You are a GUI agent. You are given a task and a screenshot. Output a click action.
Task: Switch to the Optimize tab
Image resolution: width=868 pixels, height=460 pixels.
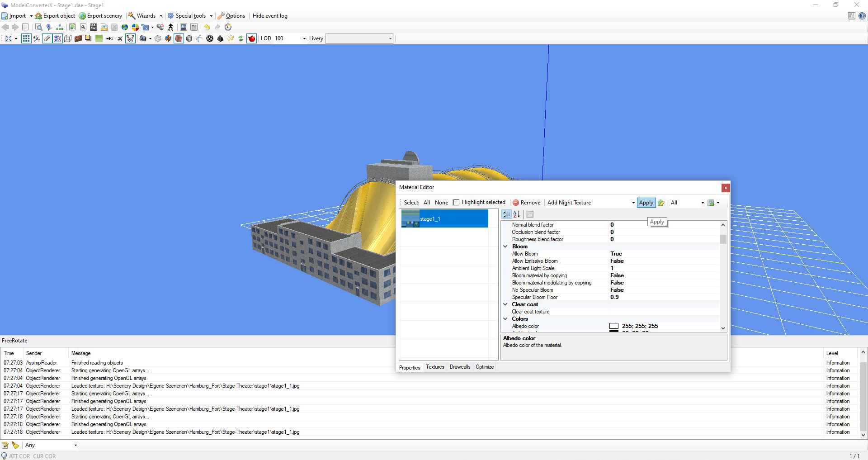click(x=485, y=367)
